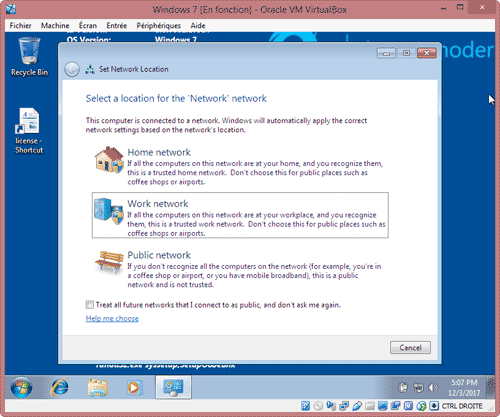
Task: Click VirtualBox optical disc indicator
Action: point(318,406)
